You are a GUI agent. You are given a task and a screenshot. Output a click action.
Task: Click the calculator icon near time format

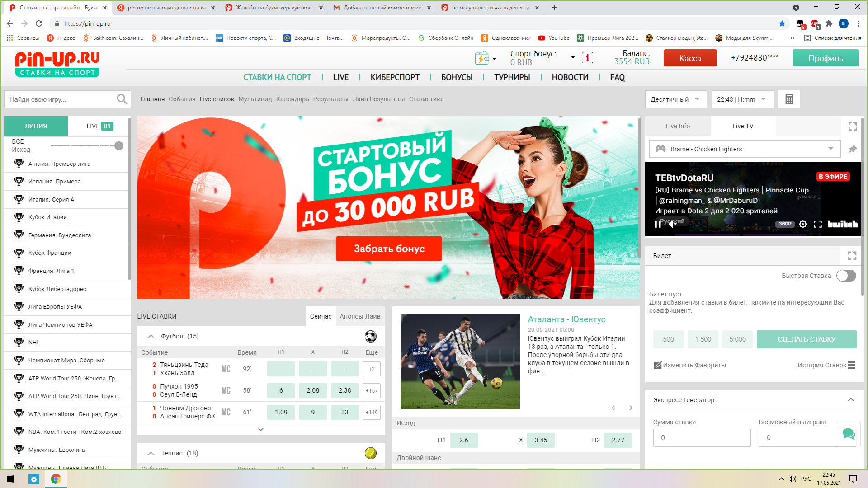tap(789, 99)
